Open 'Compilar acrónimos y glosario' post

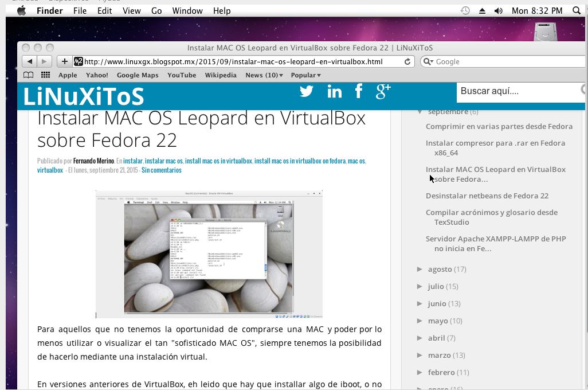[492, 217]
